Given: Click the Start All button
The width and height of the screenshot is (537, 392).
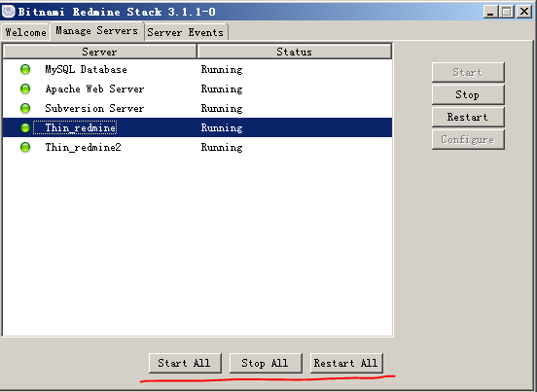Looking at the screenshot, I should pos(185,363).
